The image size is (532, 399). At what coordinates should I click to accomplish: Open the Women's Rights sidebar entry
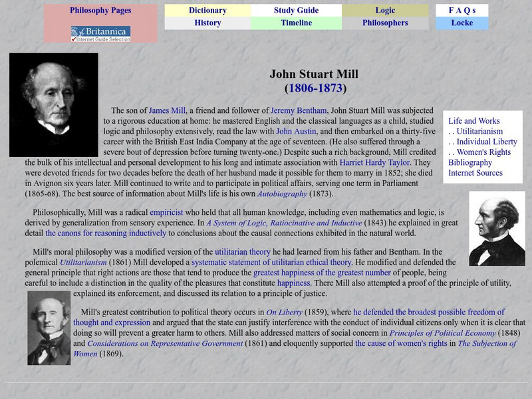click(480, 153)
